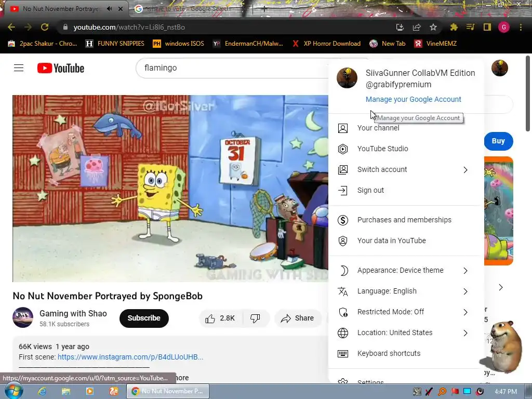Open the recommended video thumbnail on right
Viewport: 532px width, 399px height.
[x=498, y=211]
